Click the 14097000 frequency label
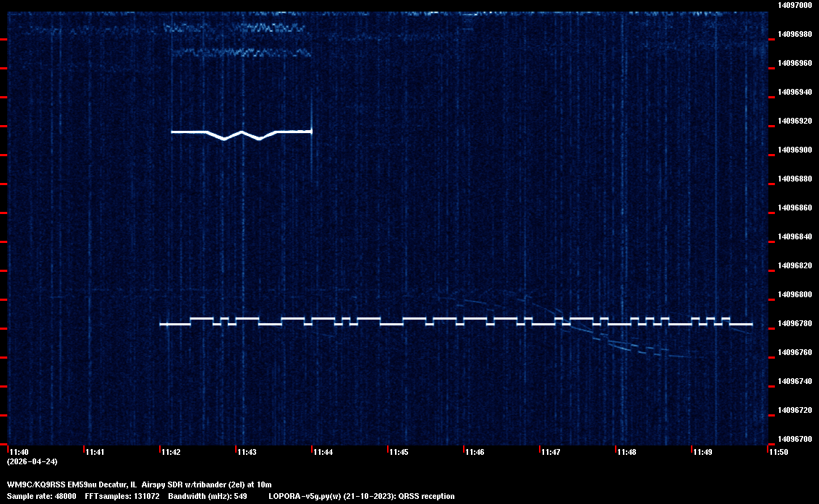Image resolution: width=819 pixels, height=504 pixels. click(x=794, y=5)
